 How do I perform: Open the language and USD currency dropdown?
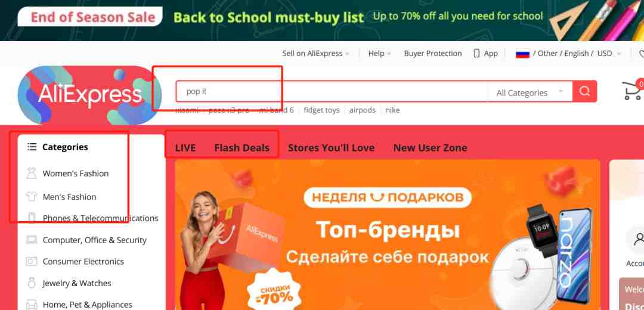coord(577,54)
